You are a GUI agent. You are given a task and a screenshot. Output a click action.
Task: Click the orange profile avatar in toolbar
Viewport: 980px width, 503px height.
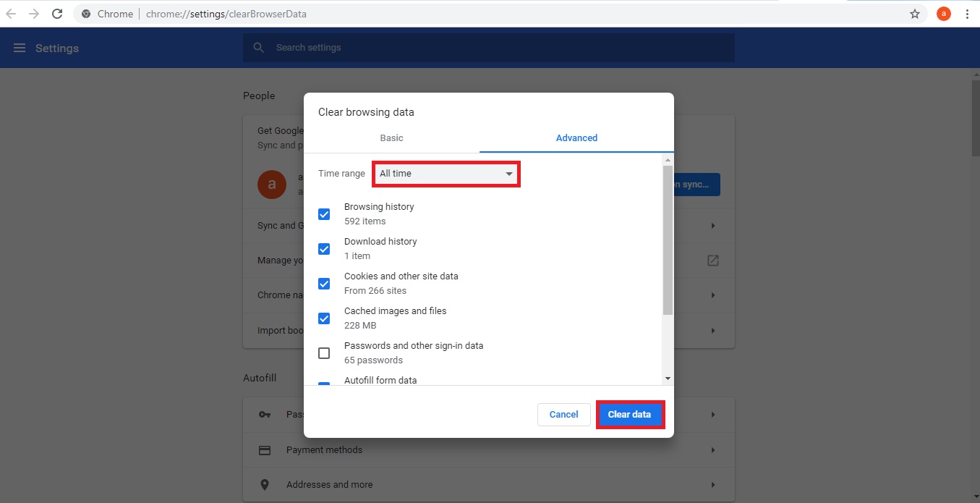click(943, 14)
